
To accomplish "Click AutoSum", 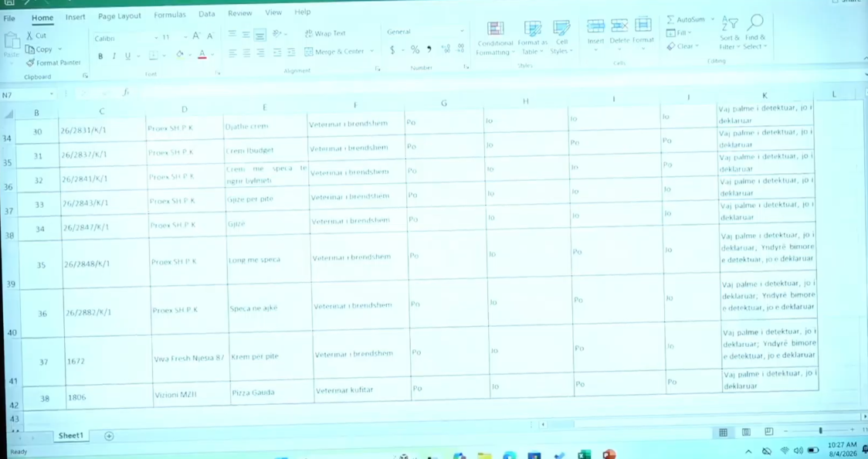I will pos(687,19).
